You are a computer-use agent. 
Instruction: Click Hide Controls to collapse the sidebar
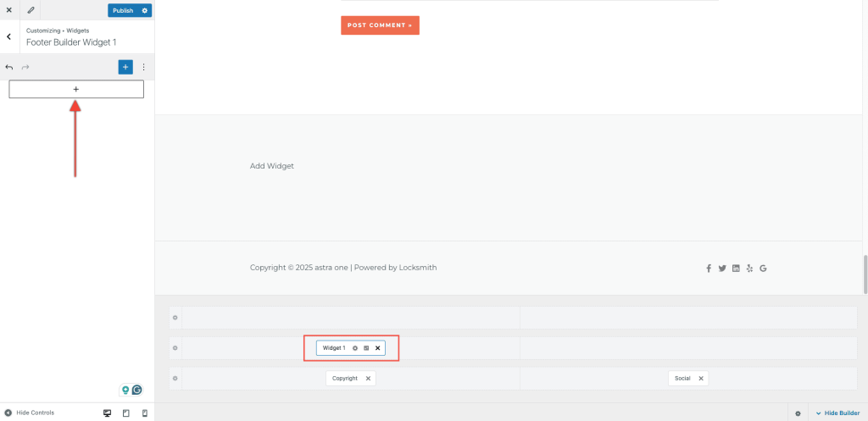(30, 413)
